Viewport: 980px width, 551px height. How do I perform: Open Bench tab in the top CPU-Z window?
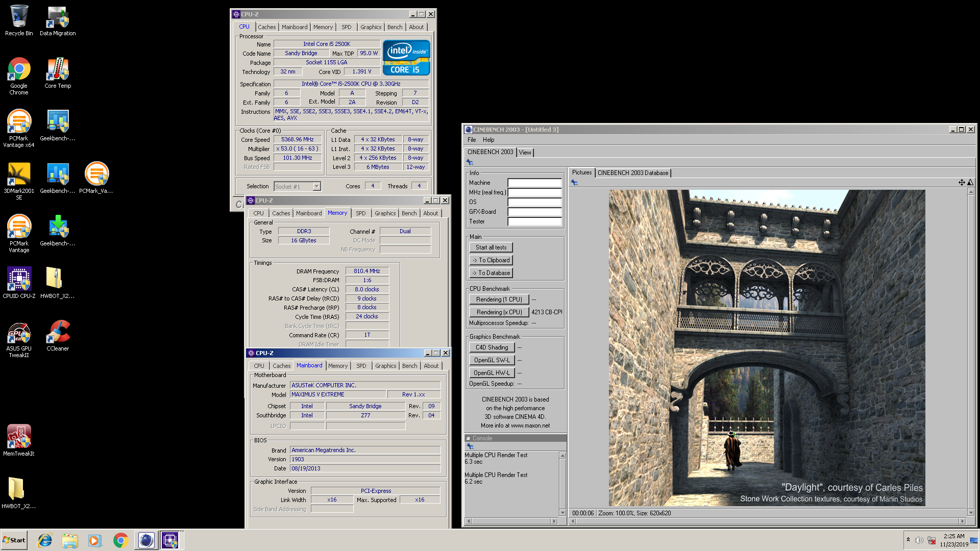tap(395, 27)
